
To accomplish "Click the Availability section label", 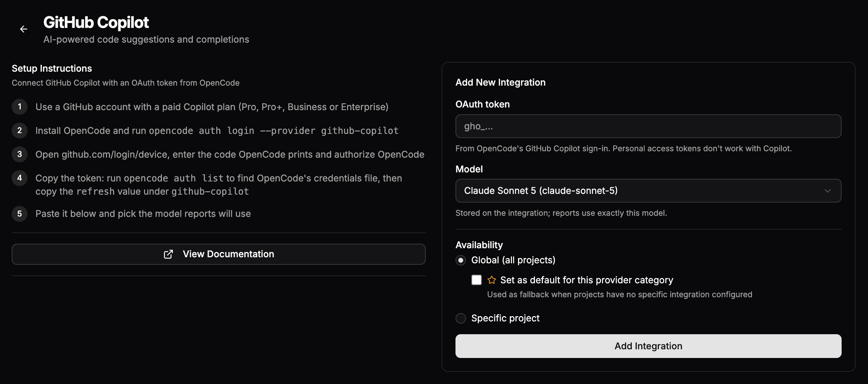I will tap(479, 245).
